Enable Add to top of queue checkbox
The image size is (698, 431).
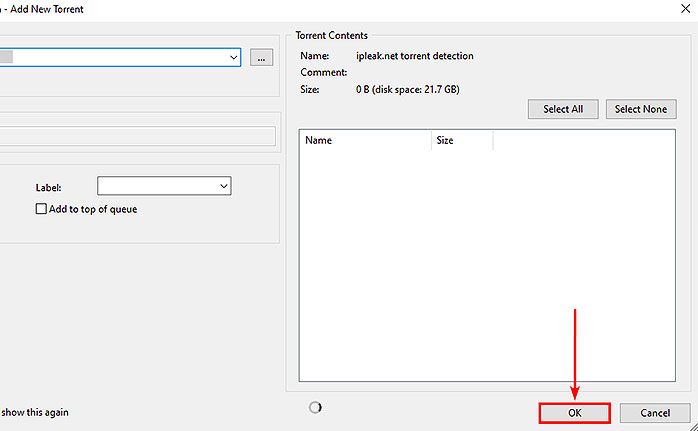coord(41,209)
